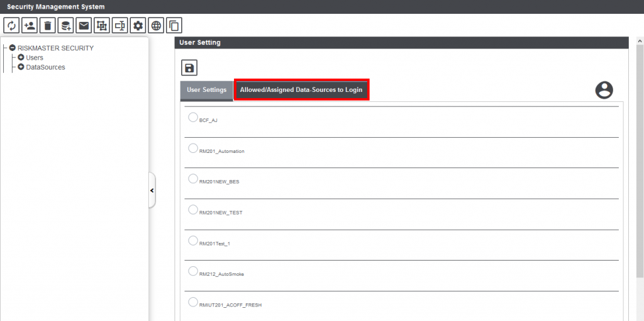Click the user profile avatar icon

[604, 90]
